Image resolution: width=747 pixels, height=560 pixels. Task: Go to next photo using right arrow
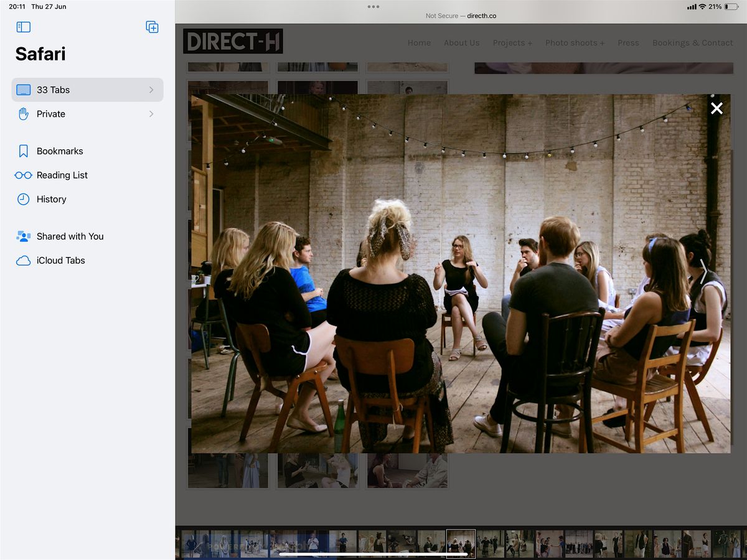703,272
